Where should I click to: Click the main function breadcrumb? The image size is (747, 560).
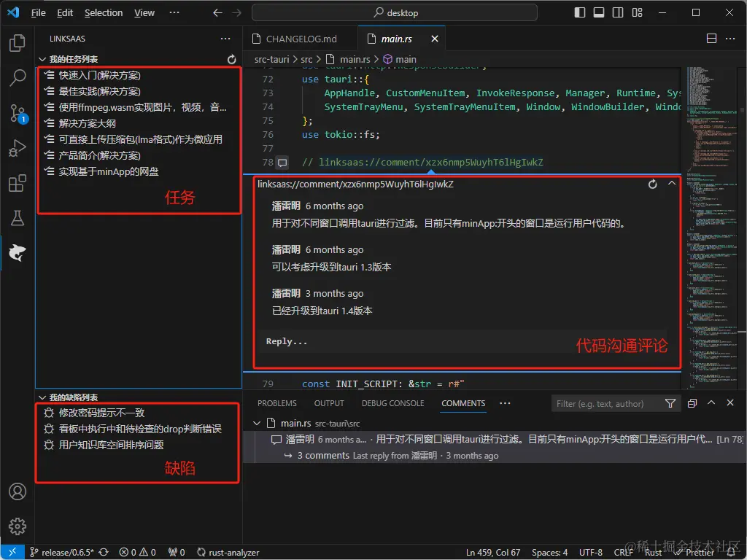[x=400, y=59]
